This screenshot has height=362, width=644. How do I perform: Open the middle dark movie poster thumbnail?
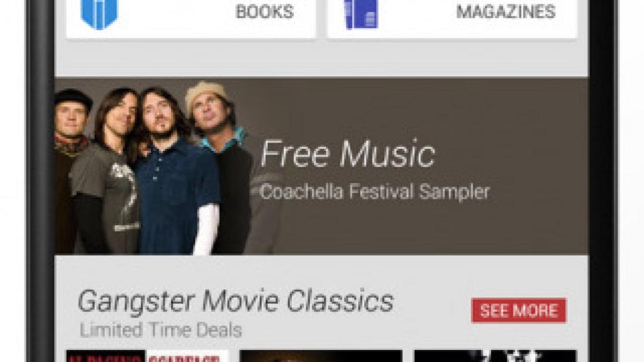coord(321,356)
